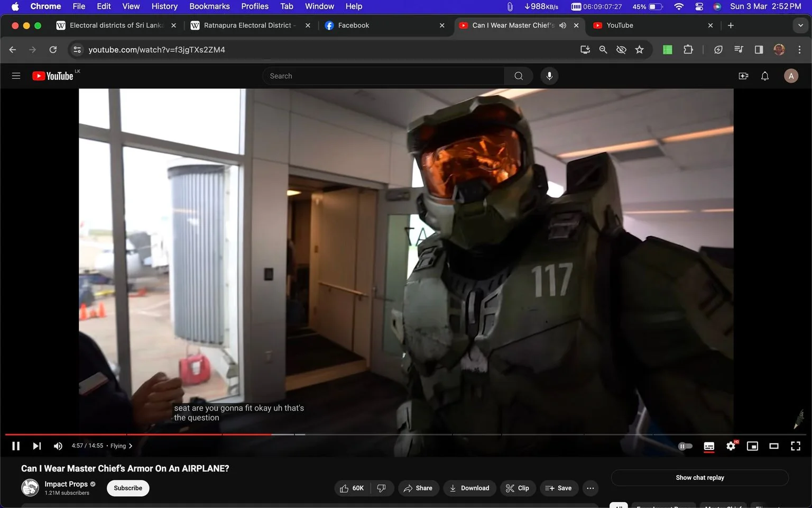Screen dimensions: 812x508
Task: Open zoom magnifier in address bar
Action: point(603,49)
